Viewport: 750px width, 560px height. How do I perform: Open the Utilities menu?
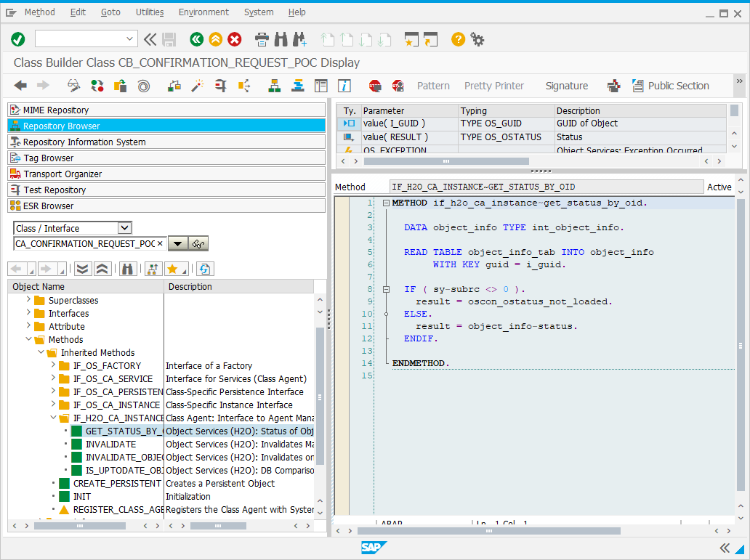point(150,12)
